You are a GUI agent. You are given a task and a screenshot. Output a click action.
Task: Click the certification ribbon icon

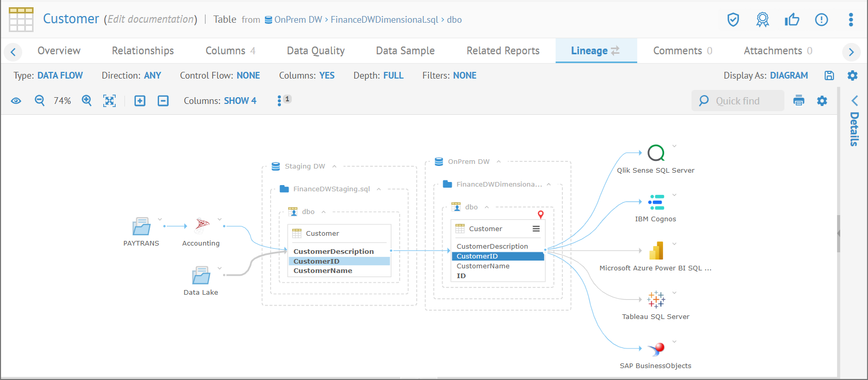tap(763, 20)
